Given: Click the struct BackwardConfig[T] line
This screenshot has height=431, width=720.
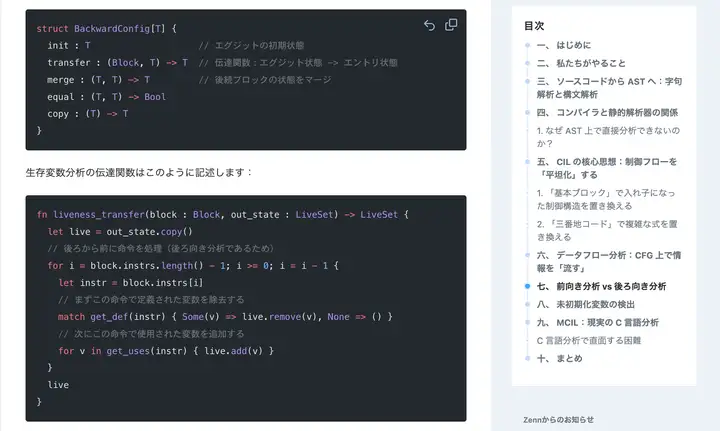Looking at the screenshot, I should tap(107, 28).
